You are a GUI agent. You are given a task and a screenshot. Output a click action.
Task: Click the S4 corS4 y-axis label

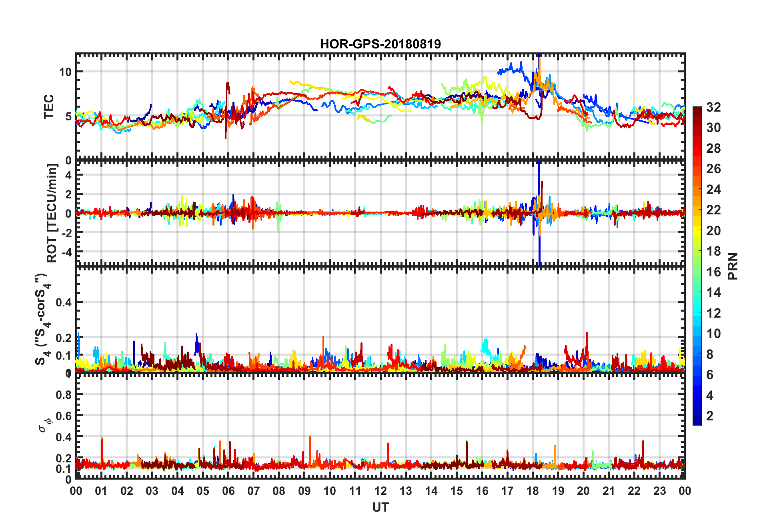[x=42, y=319]
